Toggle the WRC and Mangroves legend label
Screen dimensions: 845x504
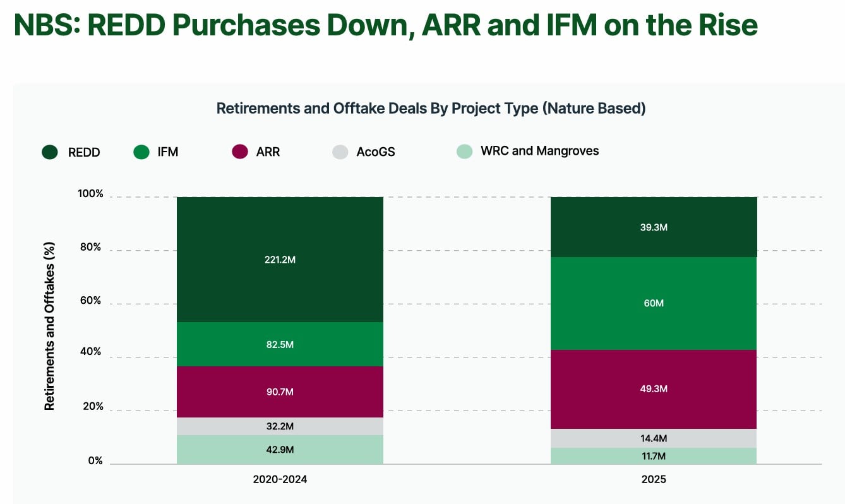tap(540, 151)
